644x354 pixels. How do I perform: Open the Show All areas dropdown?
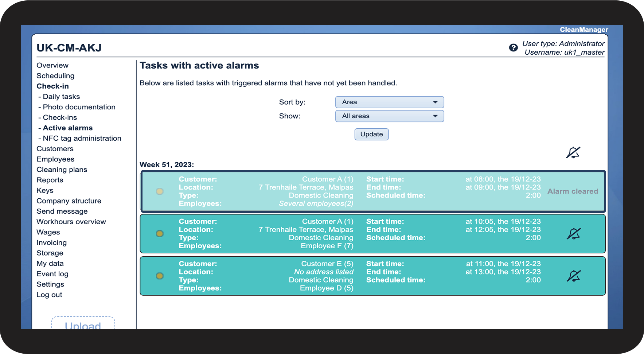click(x=390, y=116)
